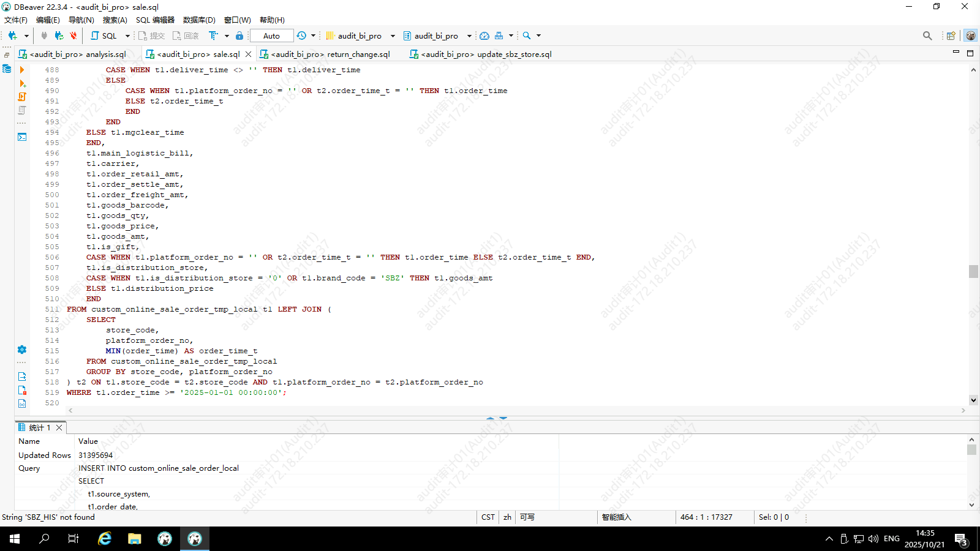Open the database dashboard gauge icon

pos(484,36)
